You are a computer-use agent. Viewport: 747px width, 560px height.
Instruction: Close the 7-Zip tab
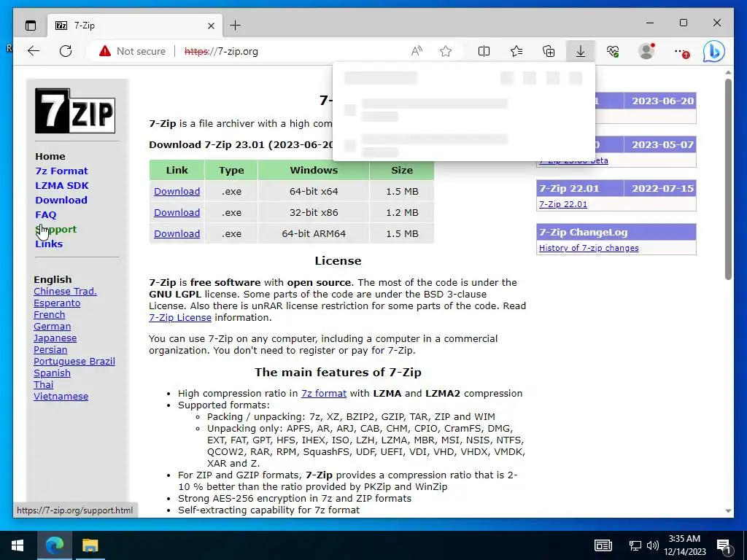[211, 26]
